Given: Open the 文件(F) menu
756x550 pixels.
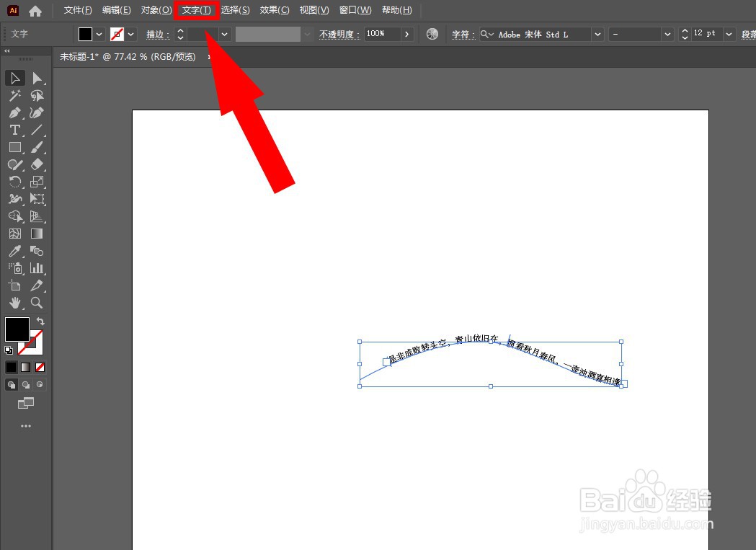Looking at the screenshot, I should point(78,10).
